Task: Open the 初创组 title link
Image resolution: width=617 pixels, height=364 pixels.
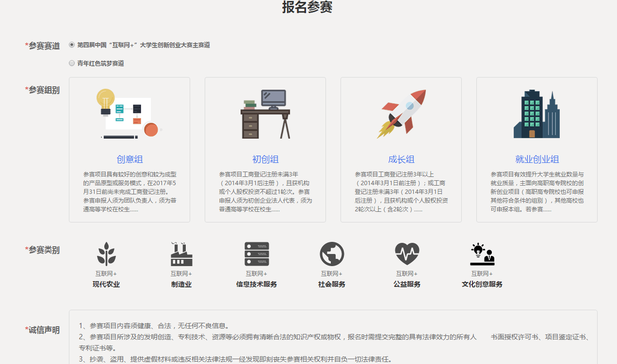Action: [265, 159]
